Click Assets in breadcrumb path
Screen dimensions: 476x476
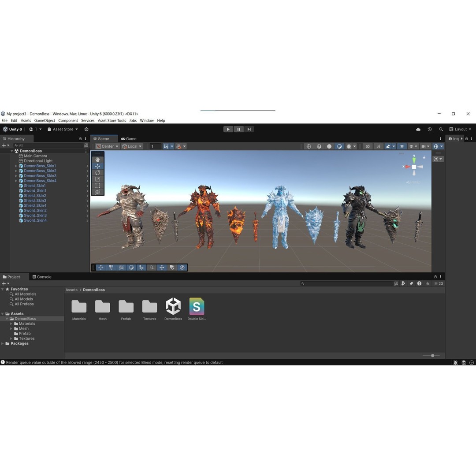(72, 290)
